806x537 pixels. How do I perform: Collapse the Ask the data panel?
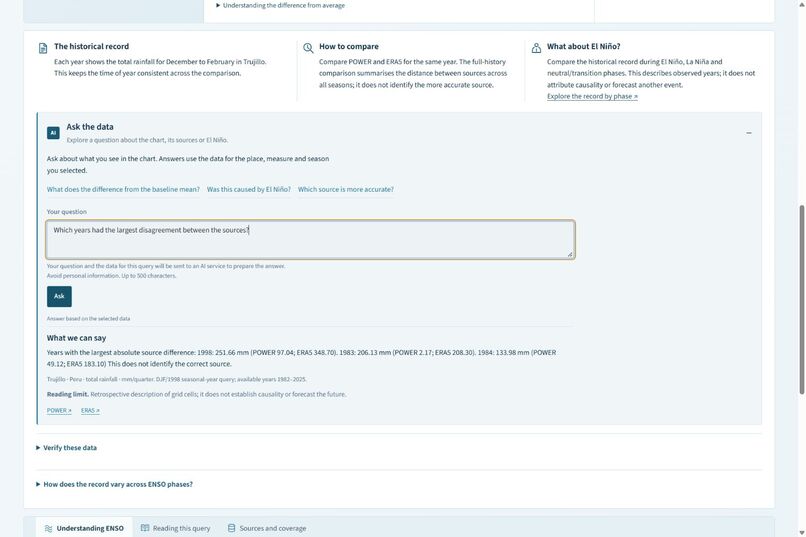pyautogui.click(x=749, y=133)
